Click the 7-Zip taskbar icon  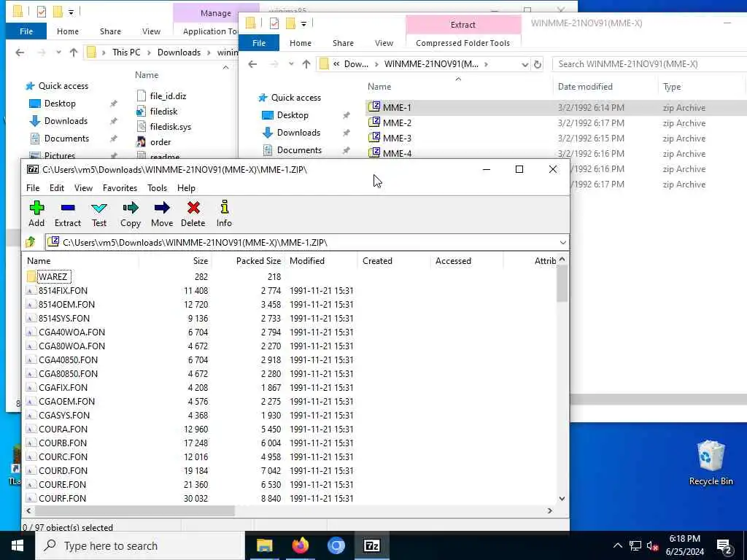click(x=371, y=545)
